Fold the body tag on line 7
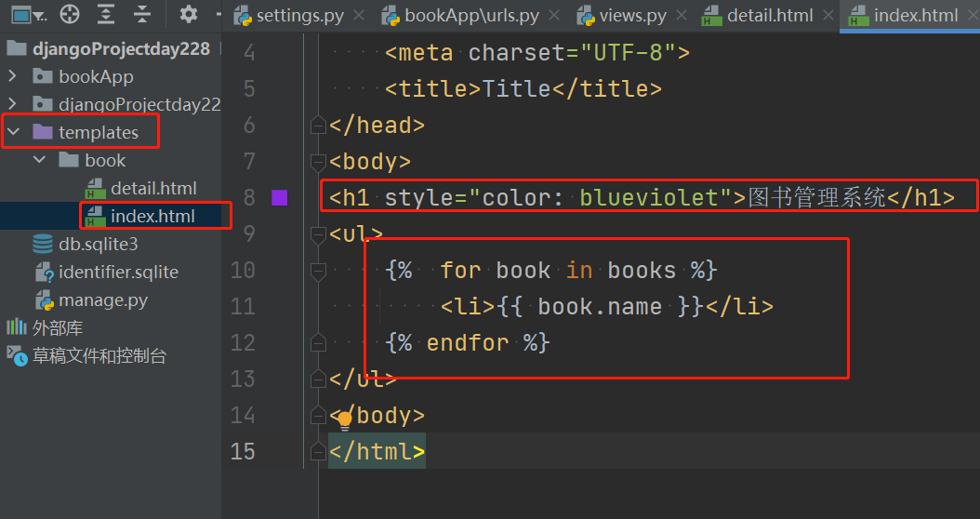 click(318, 161)
